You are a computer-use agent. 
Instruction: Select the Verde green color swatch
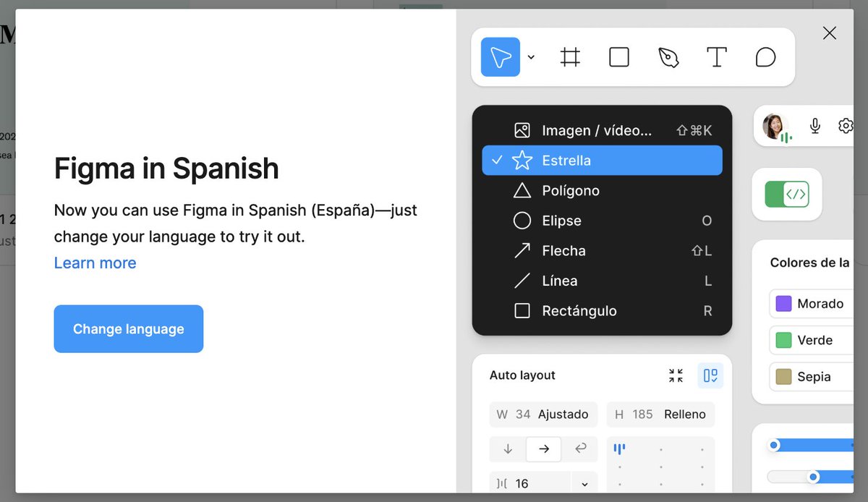coord(783,340)
